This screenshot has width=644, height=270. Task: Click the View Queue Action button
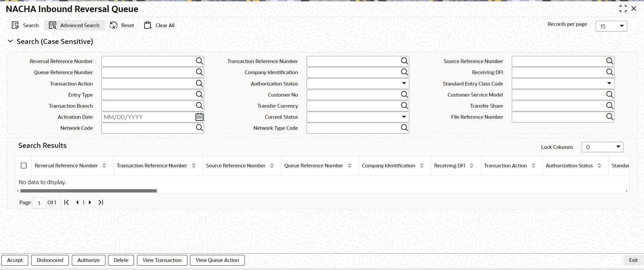pos(217,260)
